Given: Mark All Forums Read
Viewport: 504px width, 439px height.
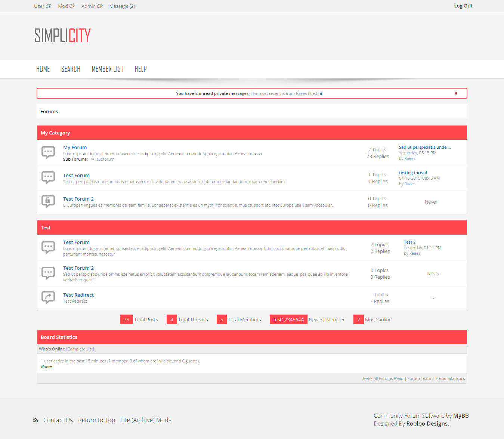Looking at the screenshot, I should click(383, 378).
